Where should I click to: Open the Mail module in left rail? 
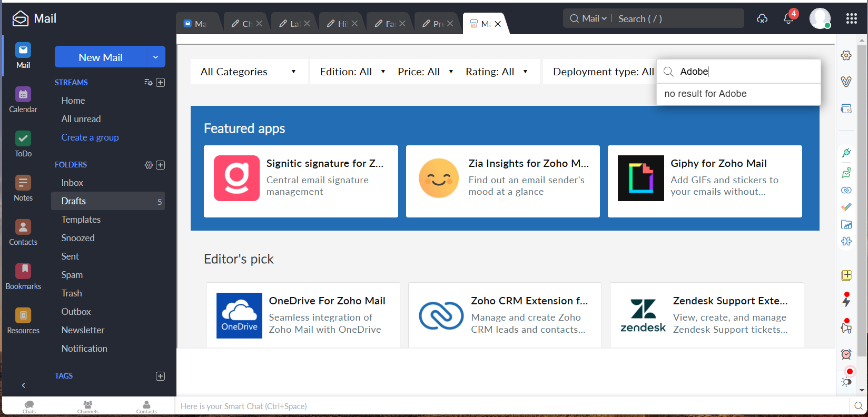coord(23,55)
